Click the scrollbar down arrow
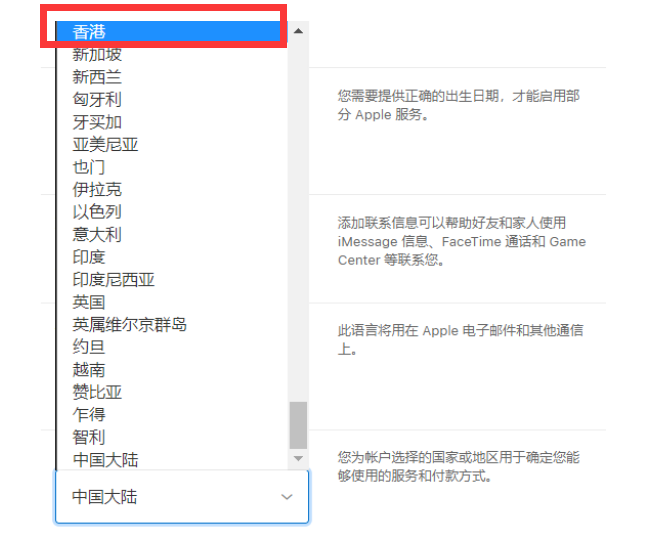The width and height of the screenshot is (664, 543). click(298, 459)
